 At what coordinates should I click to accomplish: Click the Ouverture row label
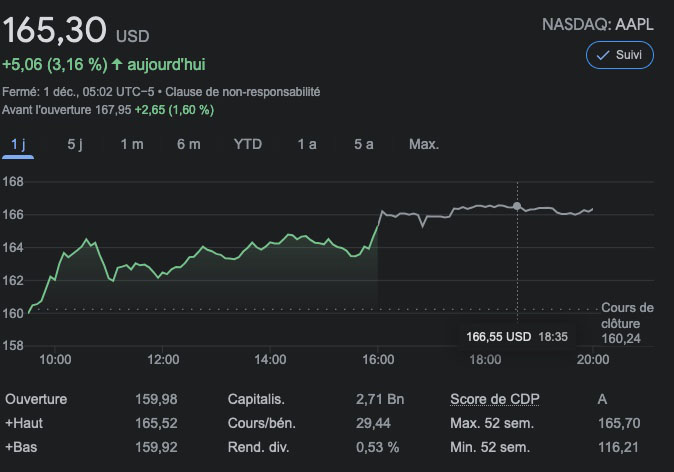pos(36,399)
